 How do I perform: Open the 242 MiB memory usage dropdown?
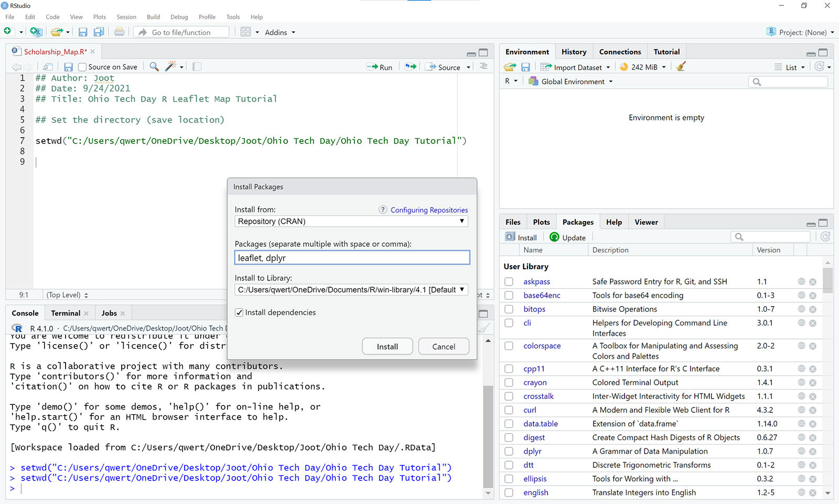(643, 67)
